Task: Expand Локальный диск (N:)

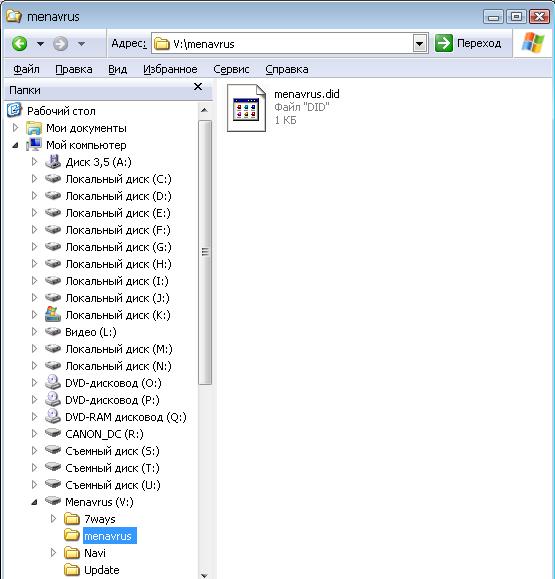Action: pos(34,366)
